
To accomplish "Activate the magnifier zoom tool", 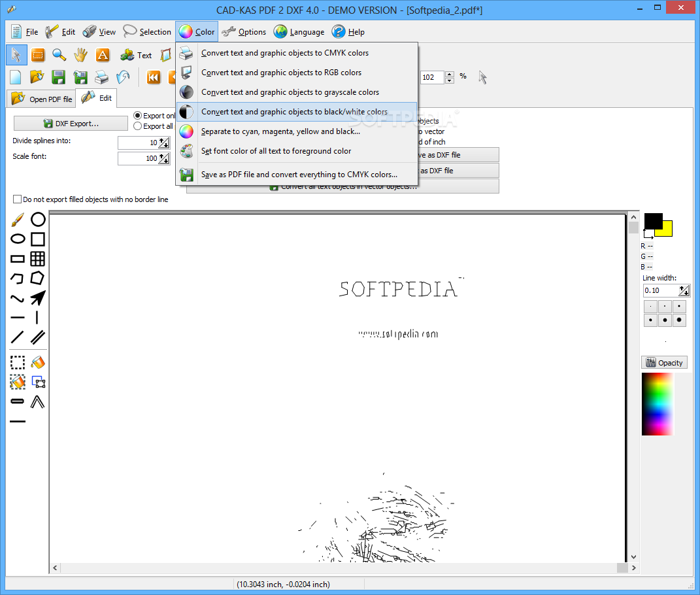I will click(59, 55).
